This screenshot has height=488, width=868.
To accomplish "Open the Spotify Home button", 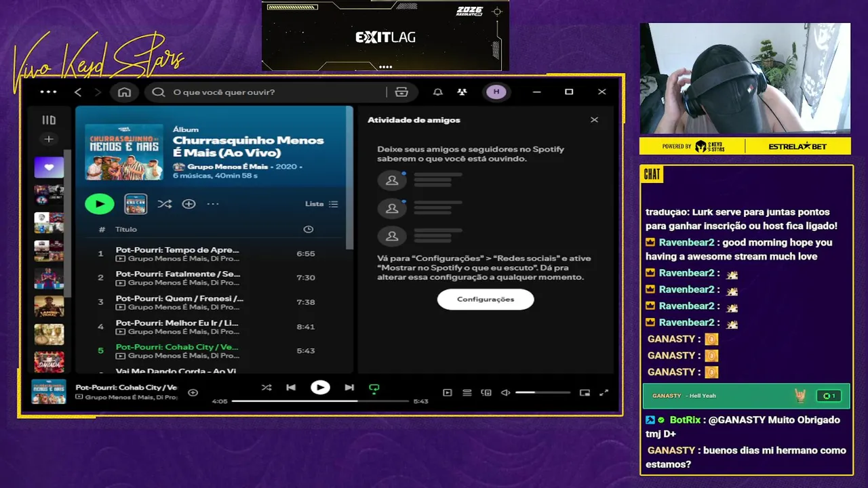I will click(124, 91).
